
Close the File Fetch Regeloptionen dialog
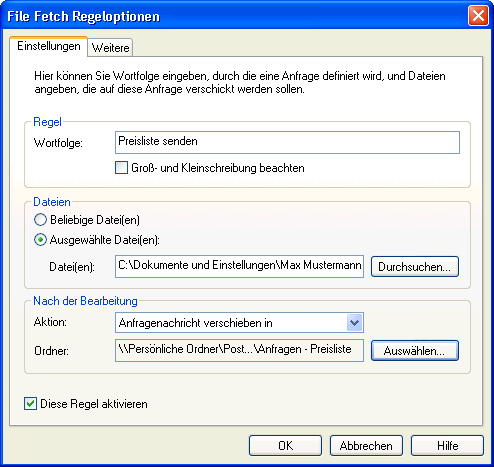pos(478,16)
